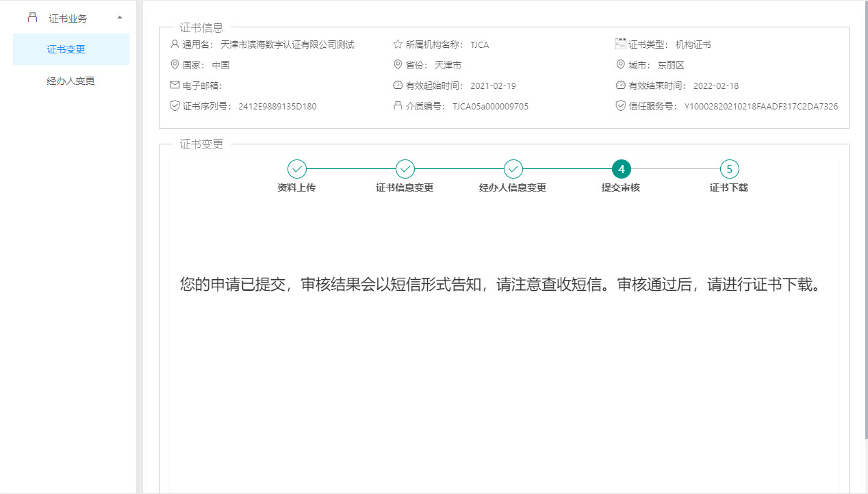Click the clock icon beside 有效起始时间
This screenshot has width=868, height=494.
coord(398,86)
